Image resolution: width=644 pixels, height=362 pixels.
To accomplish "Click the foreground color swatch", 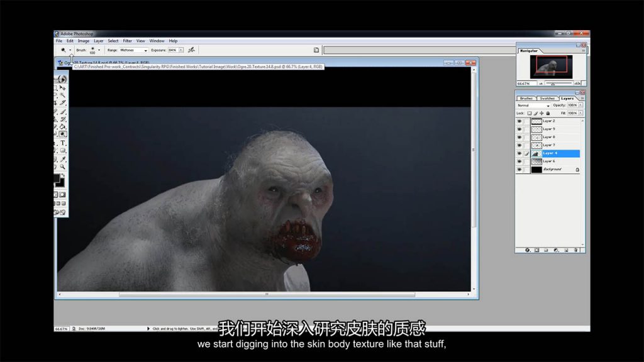I will pyautogui.click(x=57, y=178).
